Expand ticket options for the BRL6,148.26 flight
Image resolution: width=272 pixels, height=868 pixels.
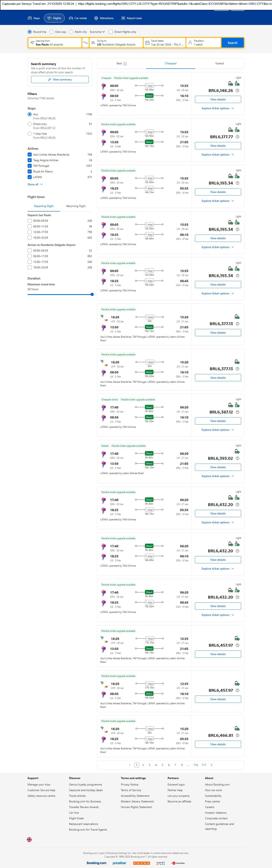point(218,108)
